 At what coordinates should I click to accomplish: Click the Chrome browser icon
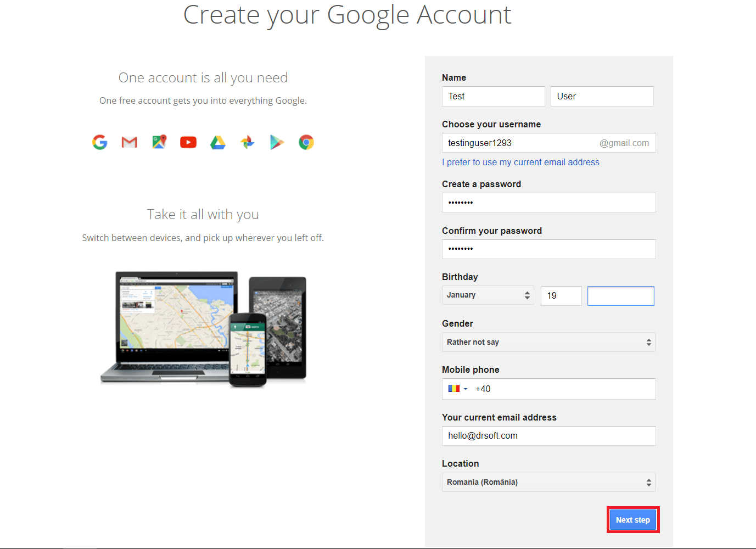[306, 142]
